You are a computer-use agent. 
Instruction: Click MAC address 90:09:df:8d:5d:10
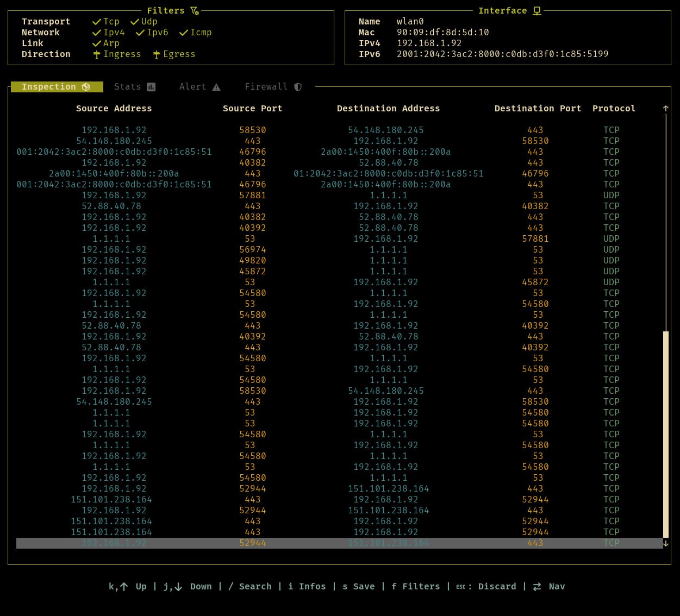pos(443,33)
